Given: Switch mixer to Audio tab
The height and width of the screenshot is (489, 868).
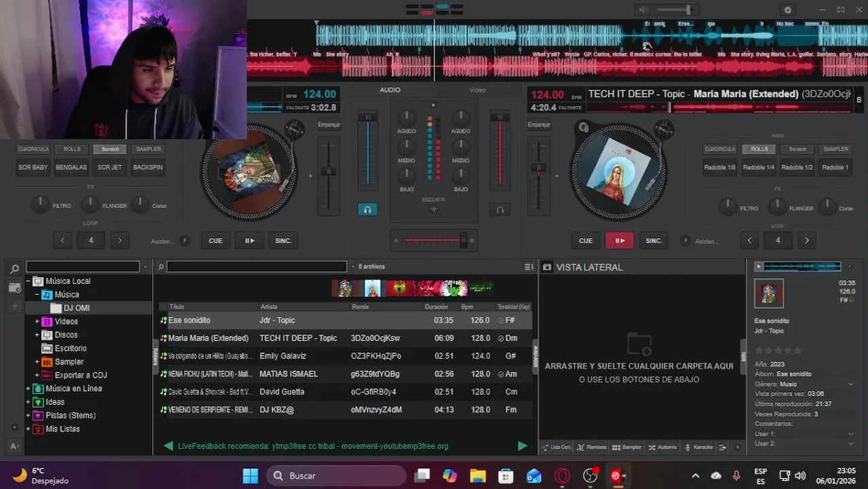Looking at the screenshot, I should pos(390,90).
